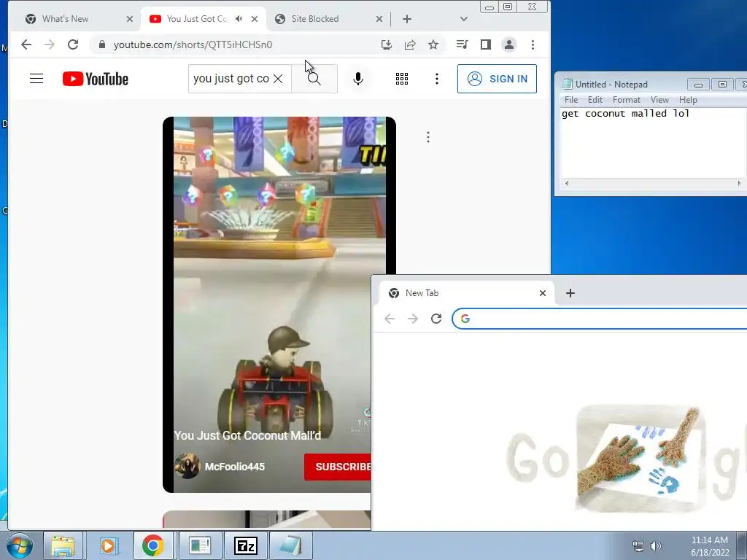This screenshot has width=747, height=560.
Task: Click the Notepad text 'get coconut malled lol'
Action: [625, 113]
